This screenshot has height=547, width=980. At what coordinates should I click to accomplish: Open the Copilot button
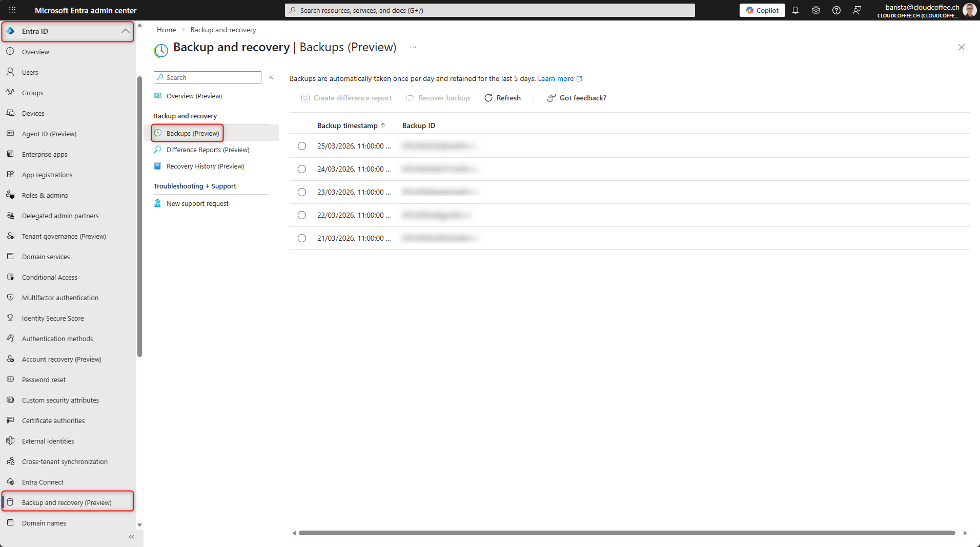tap(762, 10)
